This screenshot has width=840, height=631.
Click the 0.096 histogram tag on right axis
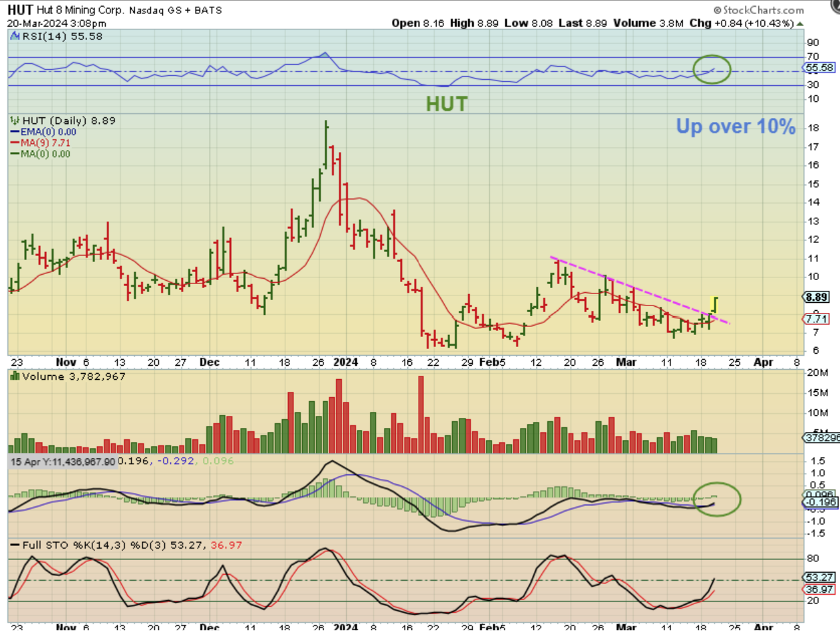[x=819, y=494]
